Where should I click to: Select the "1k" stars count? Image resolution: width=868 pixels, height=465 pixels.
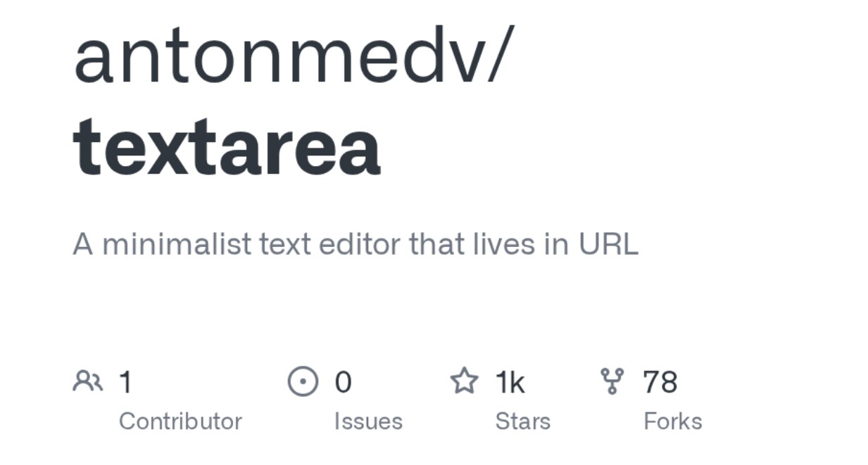coord(510,382)
